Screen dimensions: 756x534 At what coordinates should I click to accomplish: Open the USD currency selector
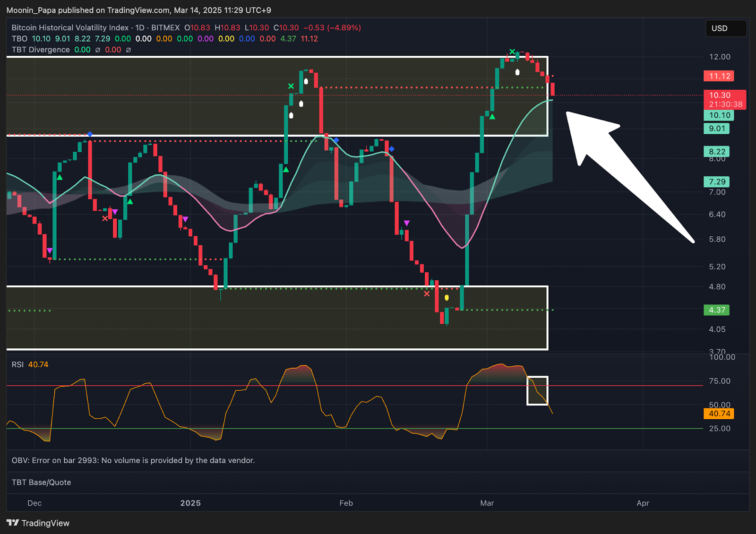(x=725, y=28)
